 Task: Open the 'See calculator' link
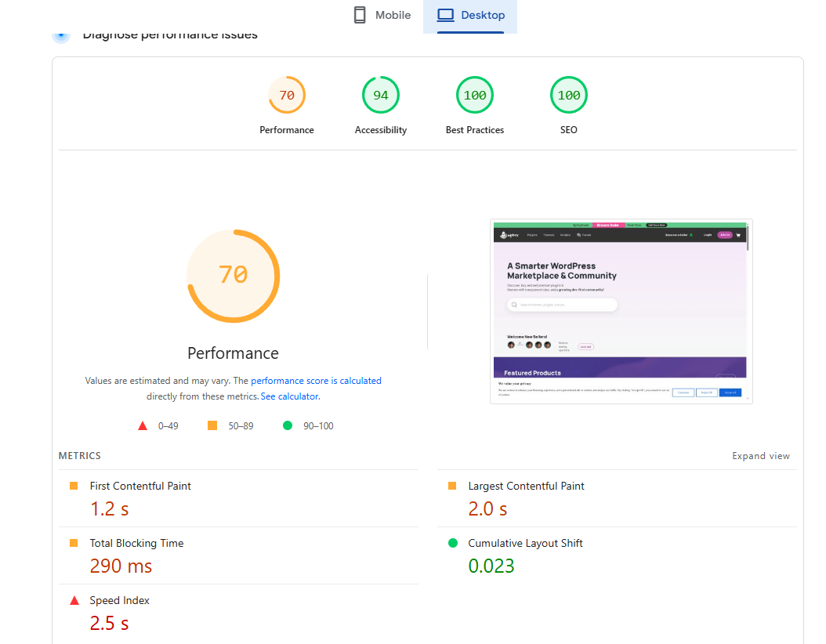tap(290, 396)
